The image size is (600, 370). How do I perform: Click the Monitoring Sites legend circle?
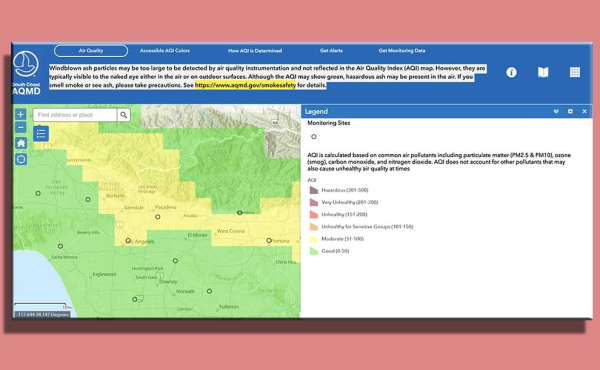pyautogui.click(x=314, y=137)
